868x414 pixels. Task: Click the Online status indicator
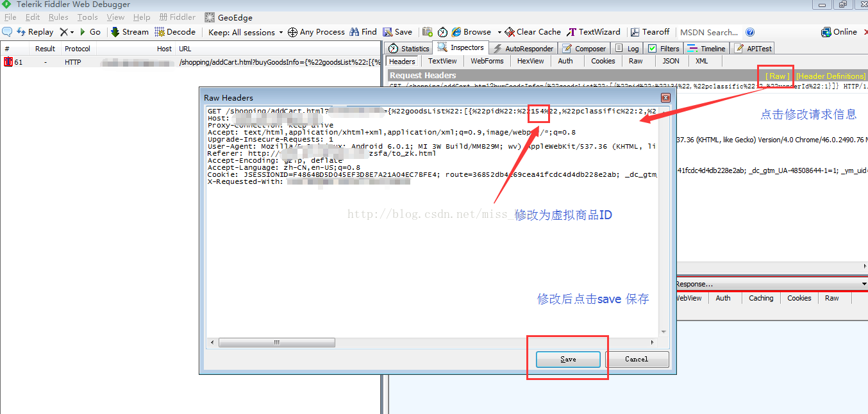839,31
